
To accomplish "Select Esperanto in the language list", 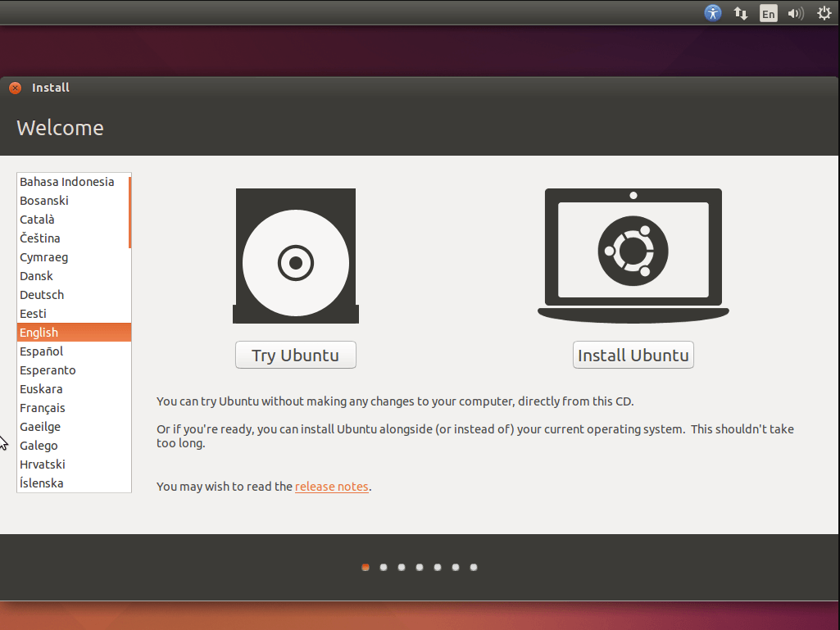I will coord(72,370).
